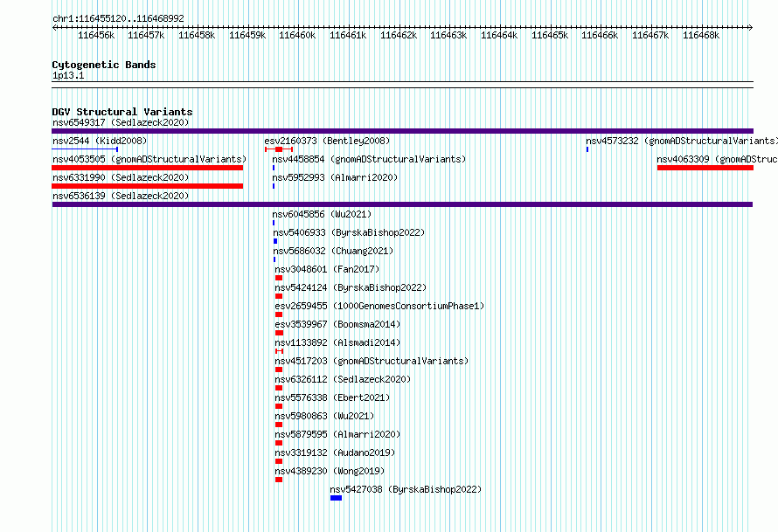Select nsv4063309 variant label

717,159
